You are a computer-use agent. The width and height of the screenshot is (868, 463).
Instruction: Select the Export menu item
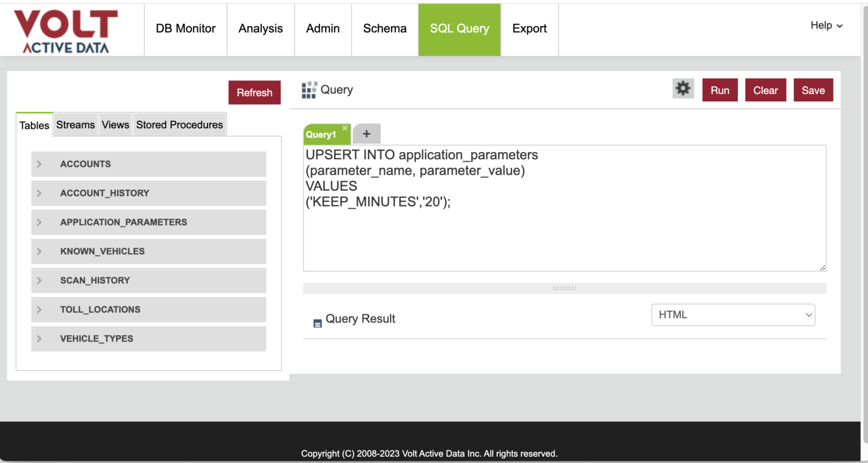coord(529,28)
